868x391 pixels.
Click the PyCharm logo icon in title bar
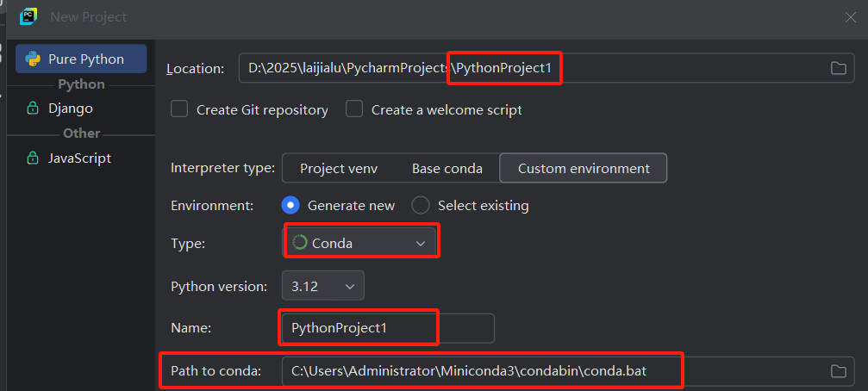pos(28,16)
